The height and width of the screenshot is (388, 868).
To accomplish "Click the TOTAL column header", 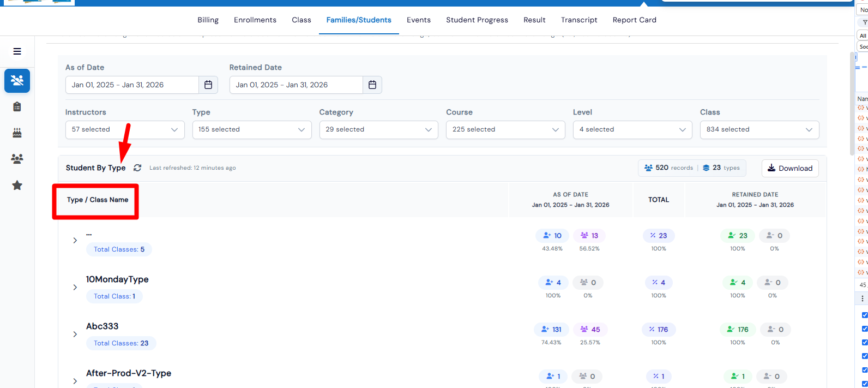I will tap(659, 200).
